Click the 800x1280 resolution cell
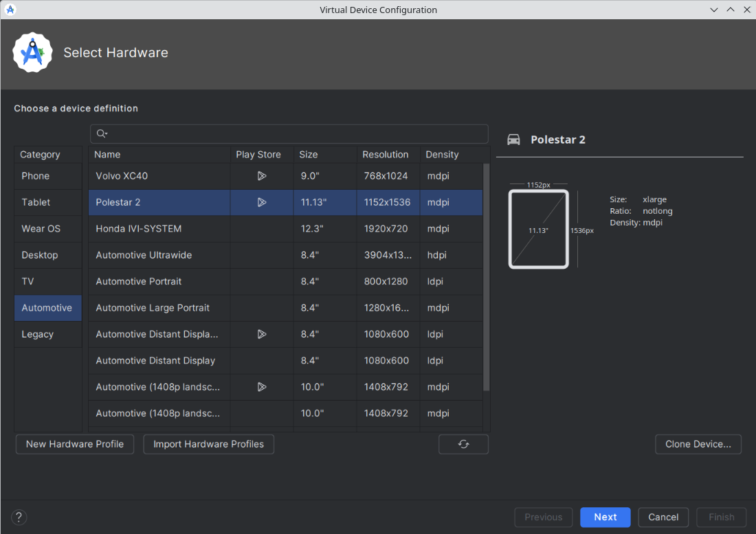This screenshot has width=756, height=534. 388,282
